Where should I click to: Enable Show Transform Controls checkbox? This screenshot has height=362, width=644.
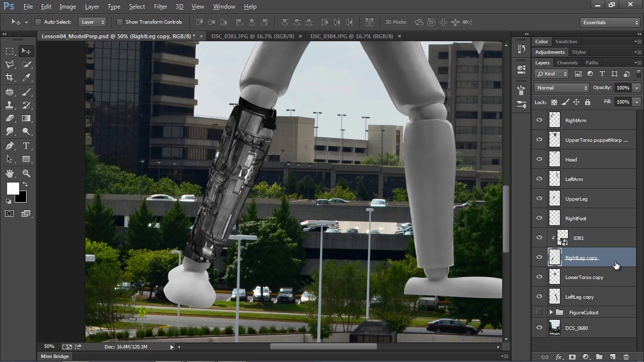(120, 22)
